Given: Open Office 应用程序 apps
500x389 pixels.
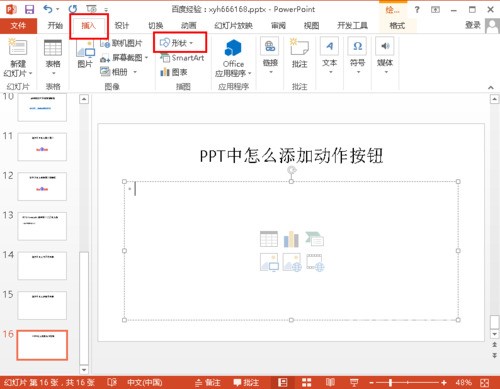Looking at the screenshot, I should tap(233, 57).
